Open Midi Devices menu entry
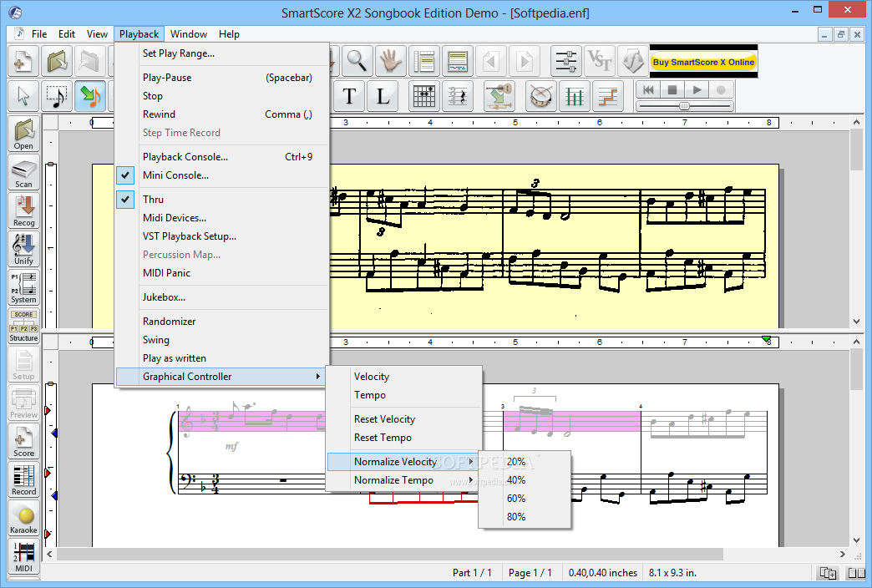Image resolution: width=872 pixels, height=588 pixels. point(222,217)
